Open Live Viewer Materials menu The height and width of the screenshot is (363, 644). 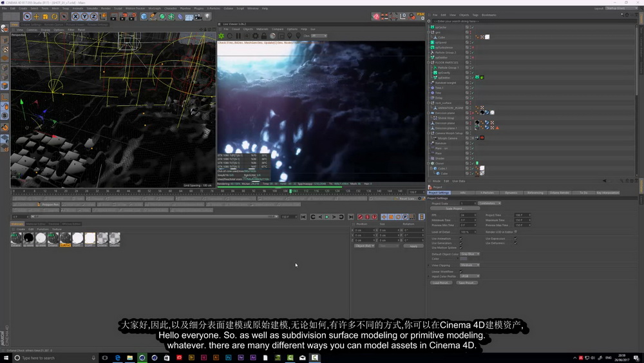click(262, 29)
